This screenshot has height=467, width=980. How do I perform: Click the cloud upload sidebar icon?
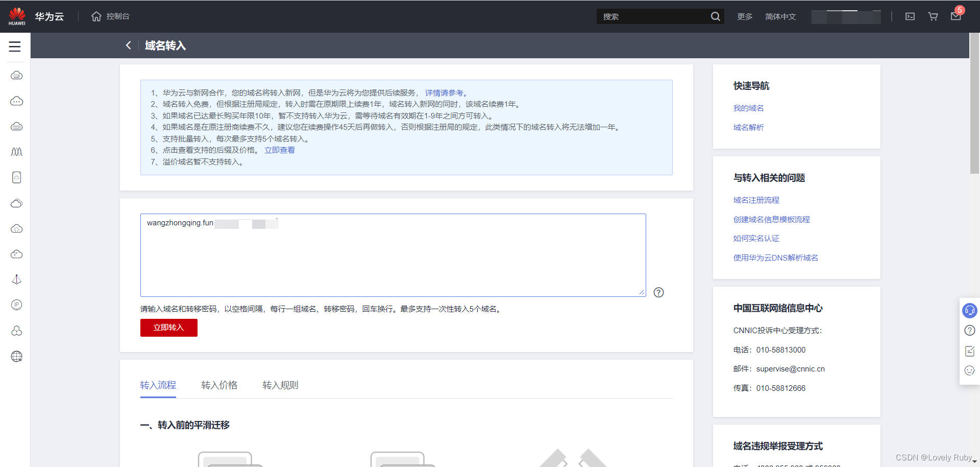(x=17, y=229)
